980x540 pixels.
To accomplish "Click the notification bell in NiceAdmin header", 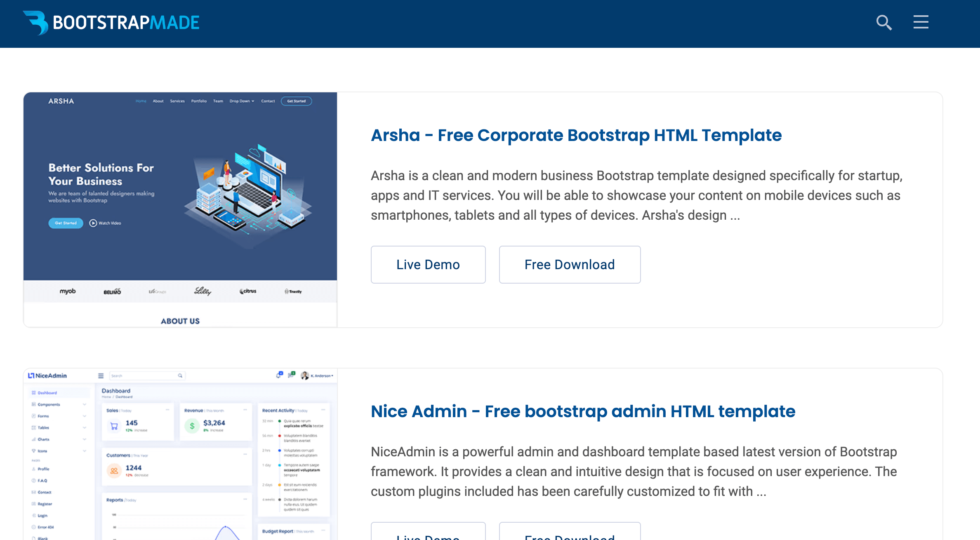I will (x=278, y=376).
